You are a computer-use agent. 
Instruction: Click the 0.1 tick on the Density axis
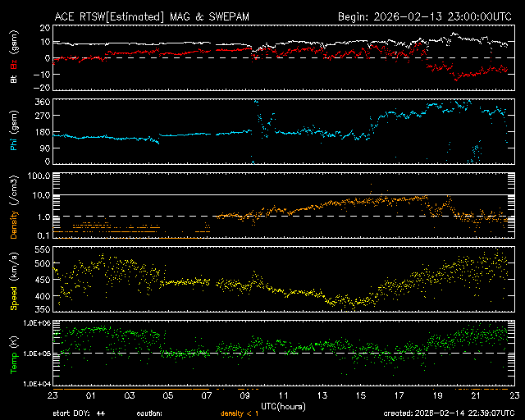(43, 235)
